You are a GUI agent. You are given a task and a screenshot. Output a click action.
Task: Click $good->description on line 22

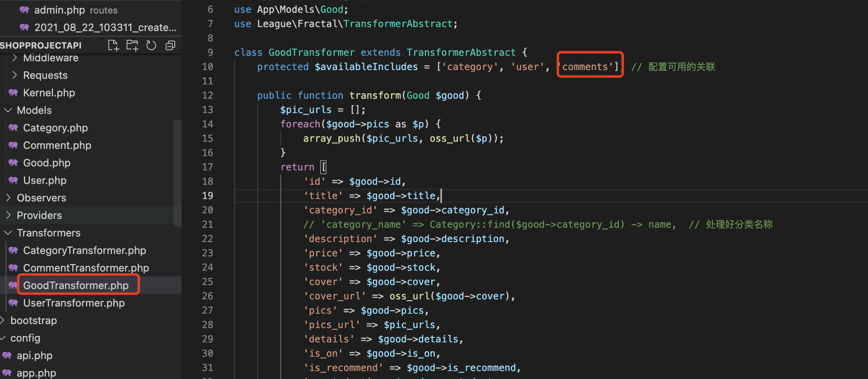pyautogui.click(x=453, y=238)
